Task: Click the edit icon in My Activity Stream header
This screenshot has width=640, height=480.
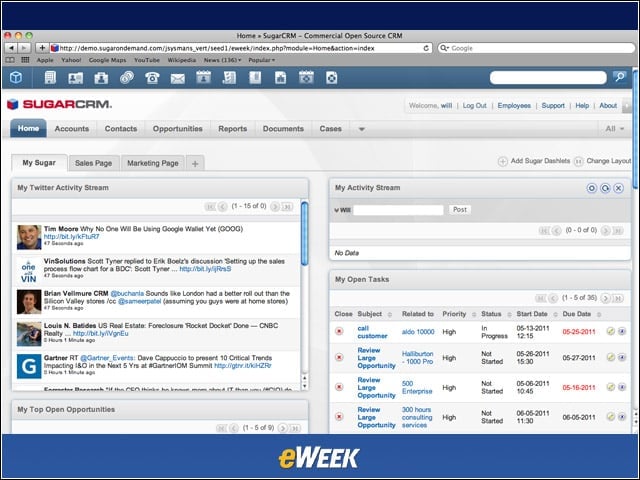Action: tap(591, 188)
